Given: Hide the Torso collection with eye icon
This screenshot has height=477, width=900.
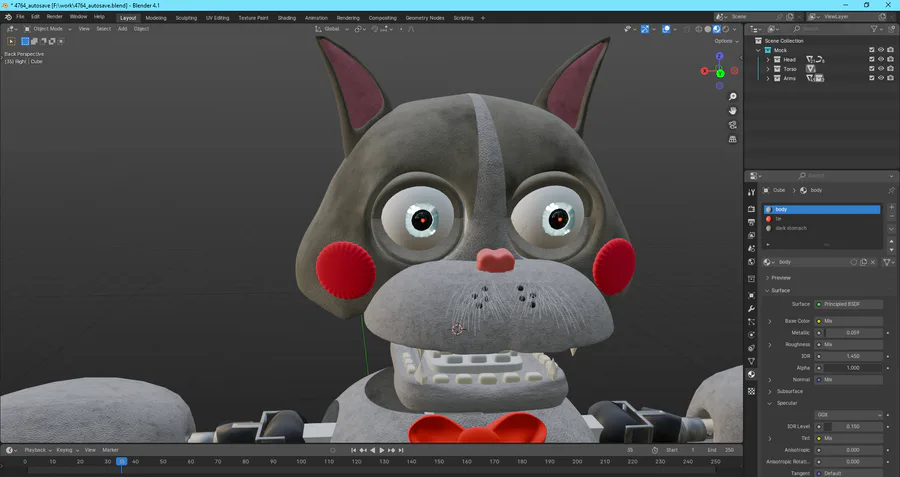Looking at the screenshot, I should point(881,68).
